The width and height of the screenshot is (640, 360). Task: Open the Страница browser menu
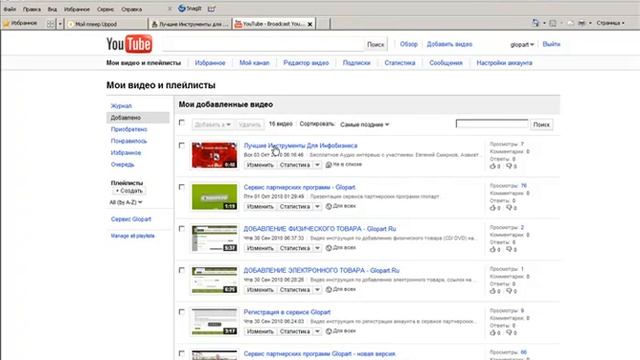pyautogui.click(x=610, y=23)
